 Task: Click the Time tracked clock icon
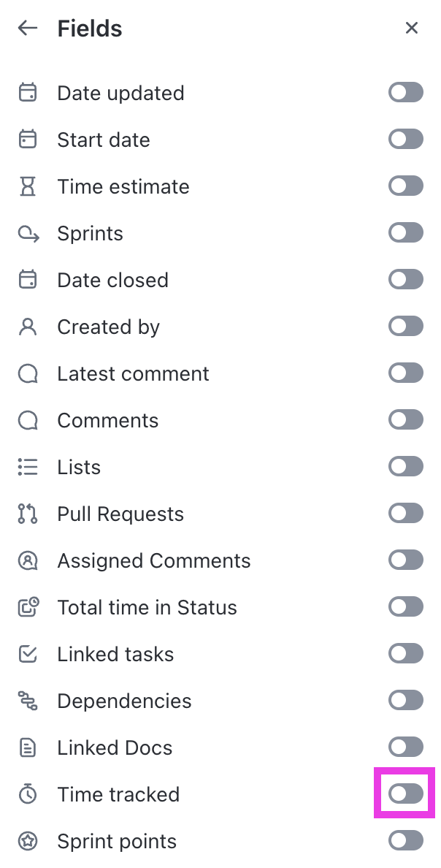click(28, 794)
